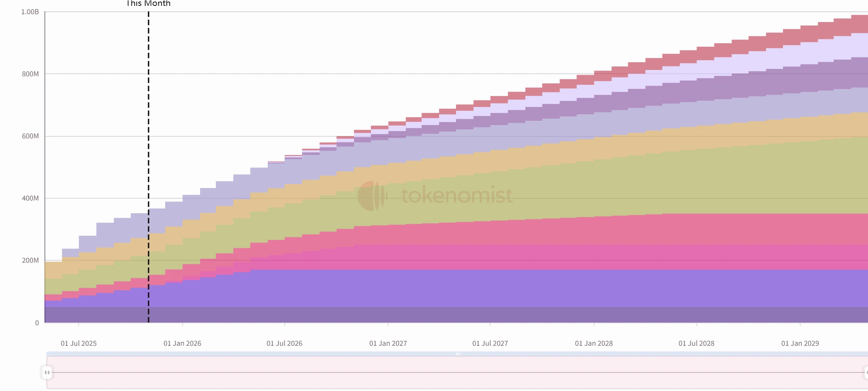Click the 400M y-axis label
868x391 pixels.
(30, 198)
